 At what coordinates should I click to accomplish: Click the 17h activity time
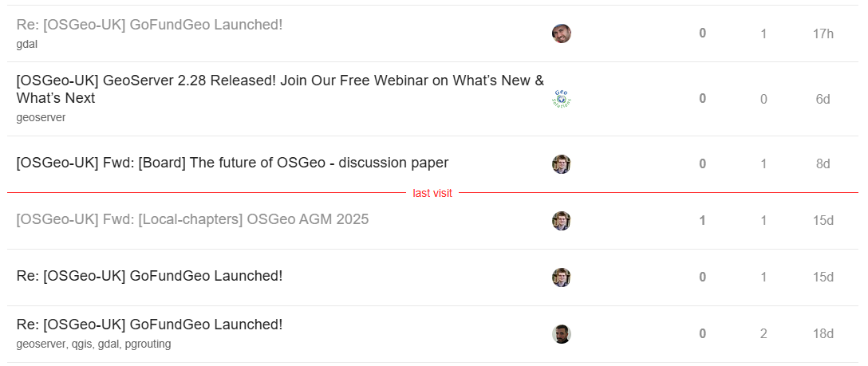[x=823, y=33]
